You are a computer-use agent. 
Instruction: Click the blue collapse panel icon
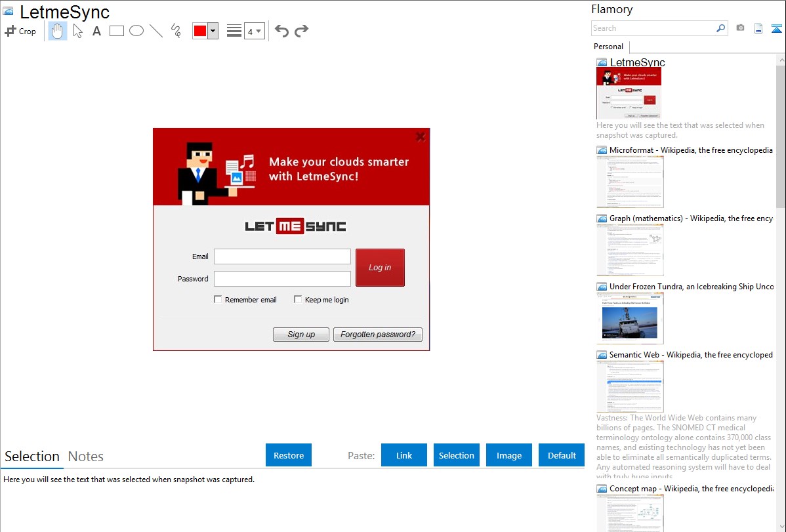(776, 28)
